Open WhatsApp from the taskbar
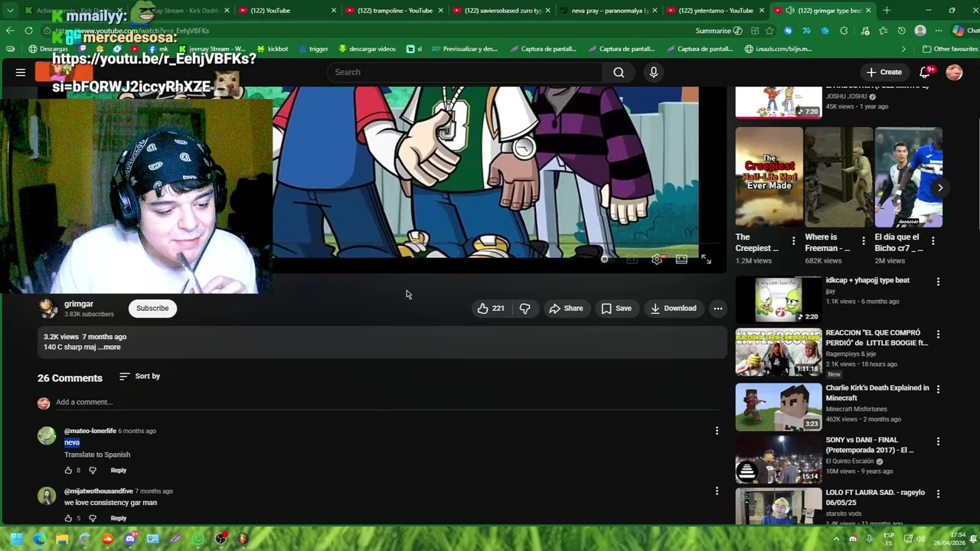This screenshot has width=980, height=551. coord(198,539)
